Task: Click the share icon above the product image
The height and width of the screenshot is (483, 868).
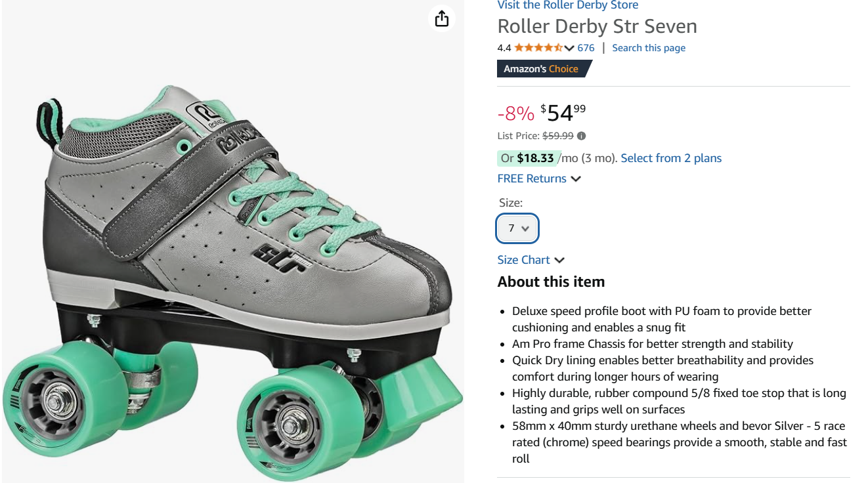Action: (442, 18)
